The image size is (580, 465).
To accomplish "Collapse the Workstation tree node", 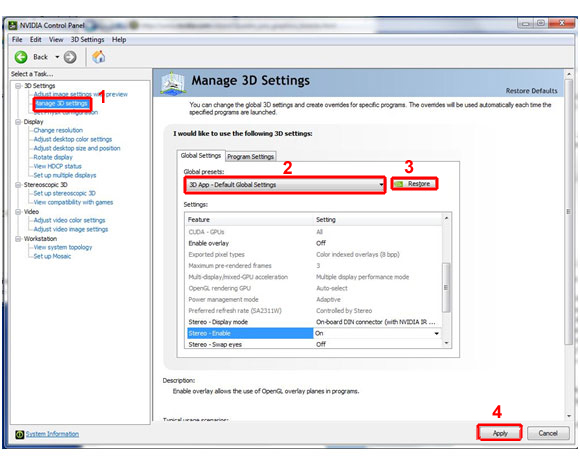I will 18,239.
